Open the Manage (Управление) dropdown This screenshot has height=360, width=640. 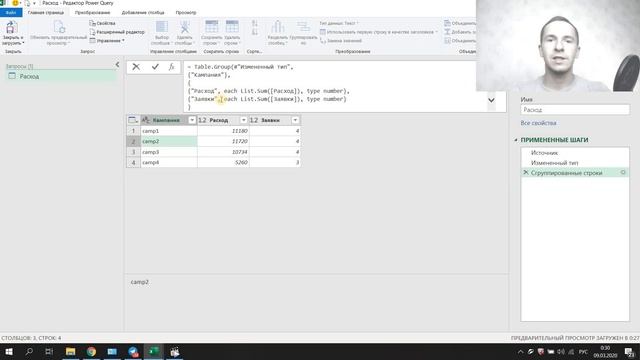[x=107, y=40]
